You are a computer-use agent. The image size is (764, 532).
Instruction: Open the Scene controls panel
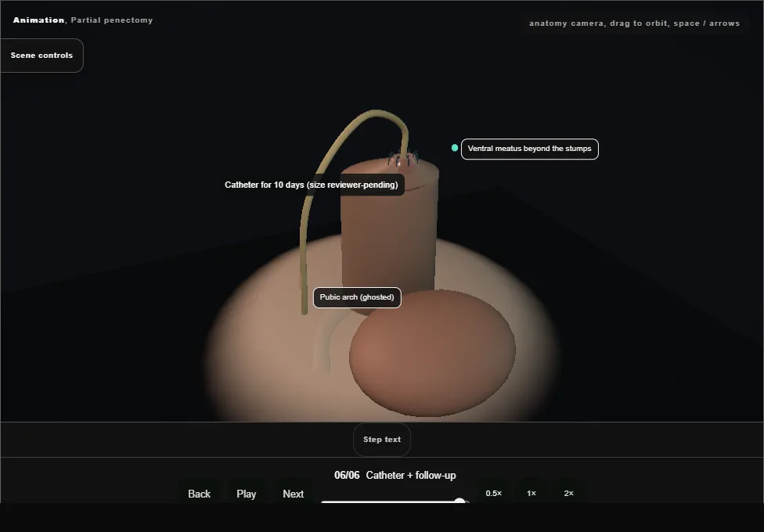click(42, 56)
